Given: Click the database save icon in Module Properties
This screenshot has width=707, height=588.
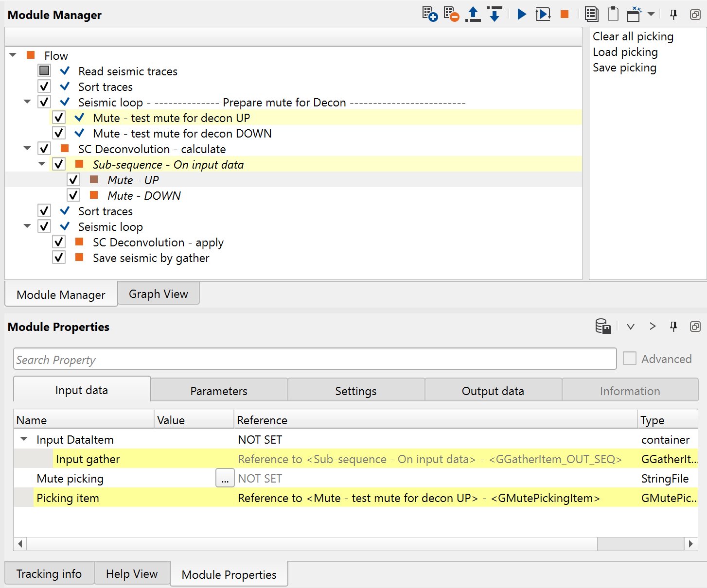Looking at the screenshot, I should (603, 326).
